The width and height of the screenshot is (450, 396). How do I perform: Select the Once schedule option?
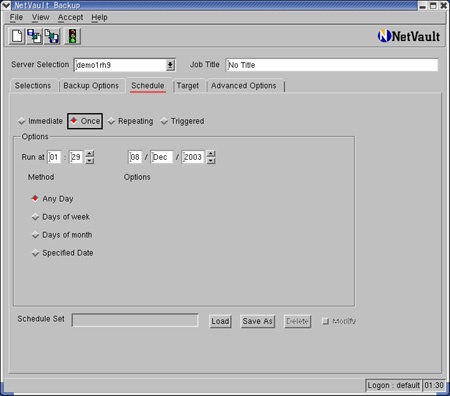(85, 121)
